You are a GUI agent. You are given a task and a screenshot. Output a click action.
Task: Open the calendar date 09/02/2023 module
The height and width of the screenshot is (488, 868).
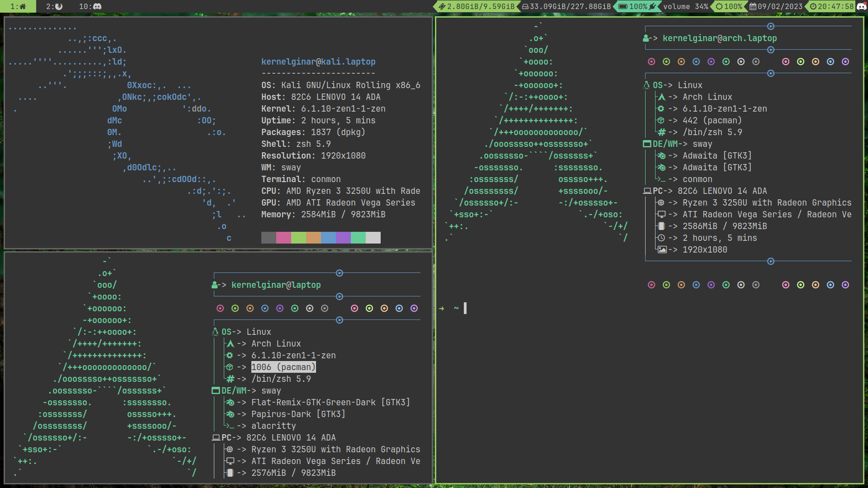coord(776,6)
